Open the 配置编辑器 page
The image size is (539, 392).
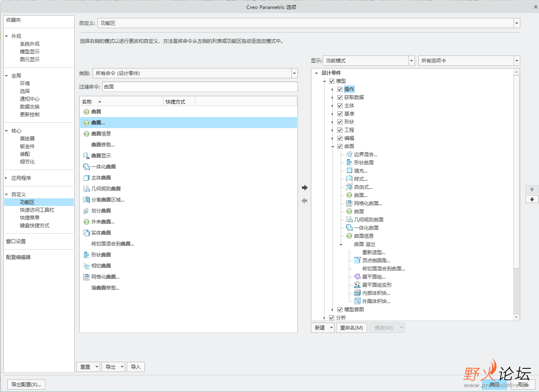(18, 257)
